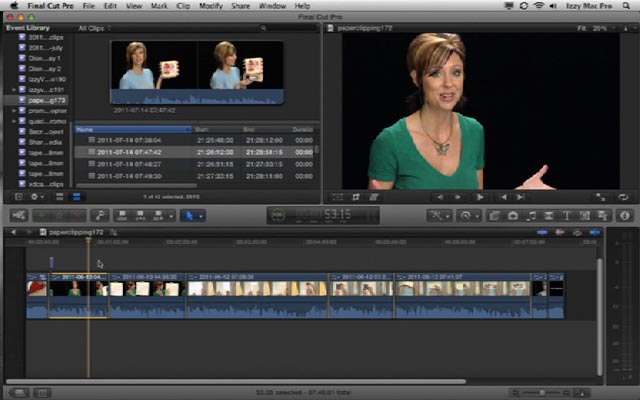Expand the izzys...c191 event
The image size is (640, 400).
(14, 89)
